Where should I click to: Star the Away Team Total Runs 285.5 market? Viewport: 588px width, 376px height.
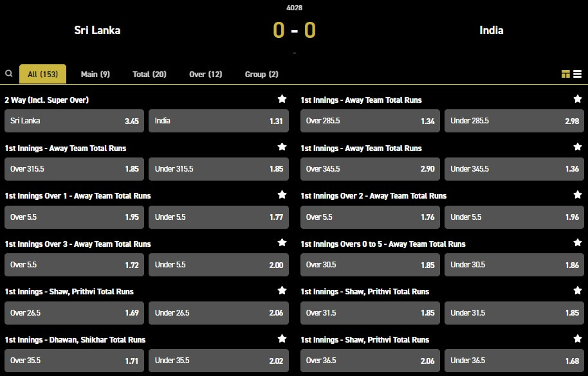(578, 99)
